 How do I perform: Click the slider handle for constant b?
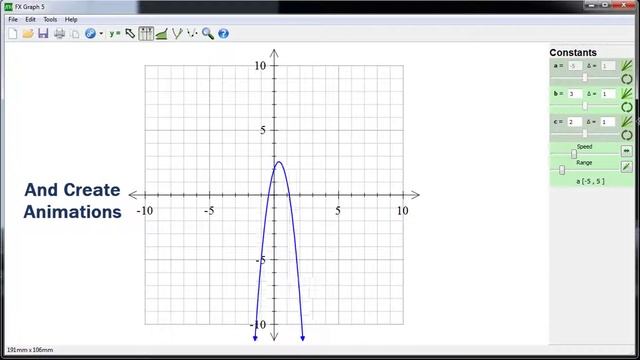[585, 106]
